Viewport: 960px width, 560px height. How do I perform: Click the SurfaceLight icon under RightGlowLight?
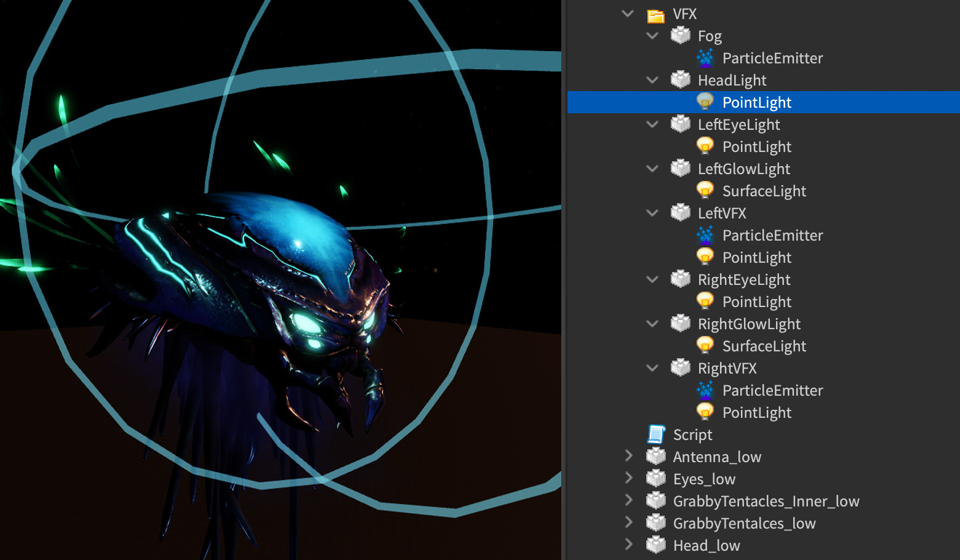(x=705, y=345)
